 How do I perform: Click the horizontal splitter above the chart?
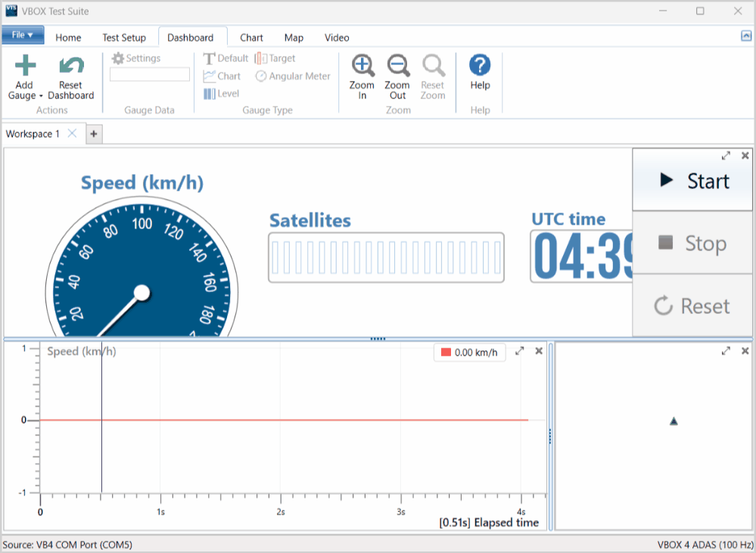click(x=378, y=339)
